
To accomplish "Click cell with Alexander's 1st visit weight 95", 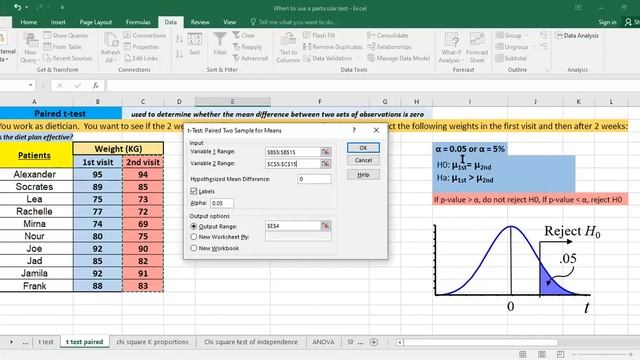I will tap(98, 174).
